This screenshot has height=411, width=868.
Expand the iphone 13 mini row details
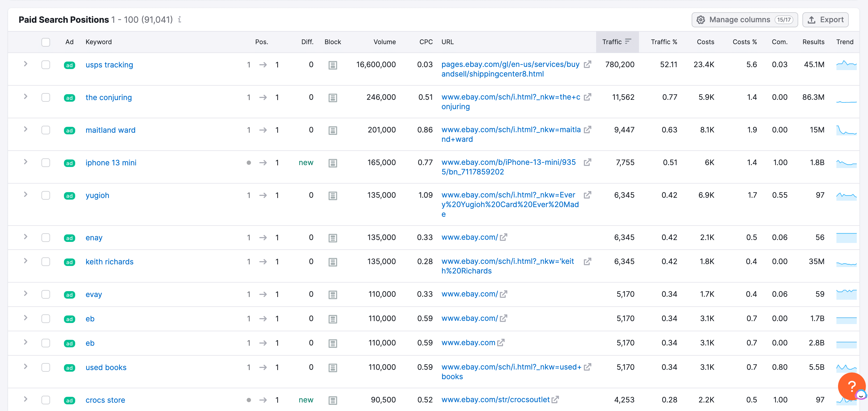tap(26, 162)
